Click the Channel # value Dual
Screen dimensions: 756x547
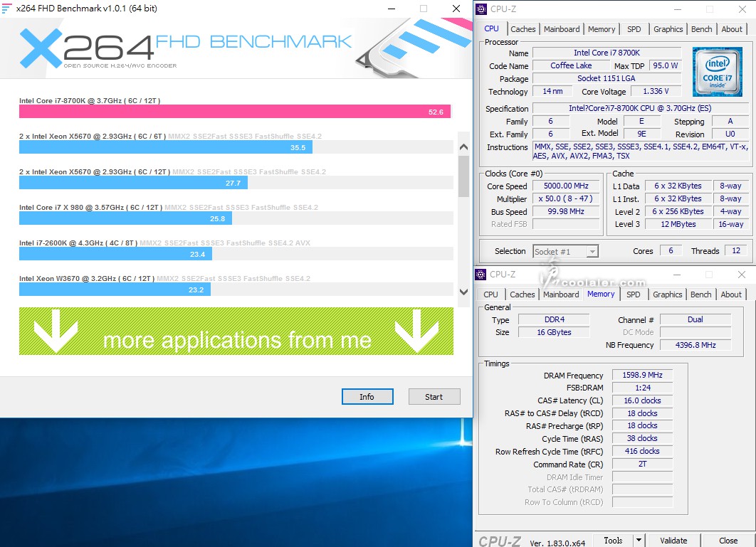[695, 319]
